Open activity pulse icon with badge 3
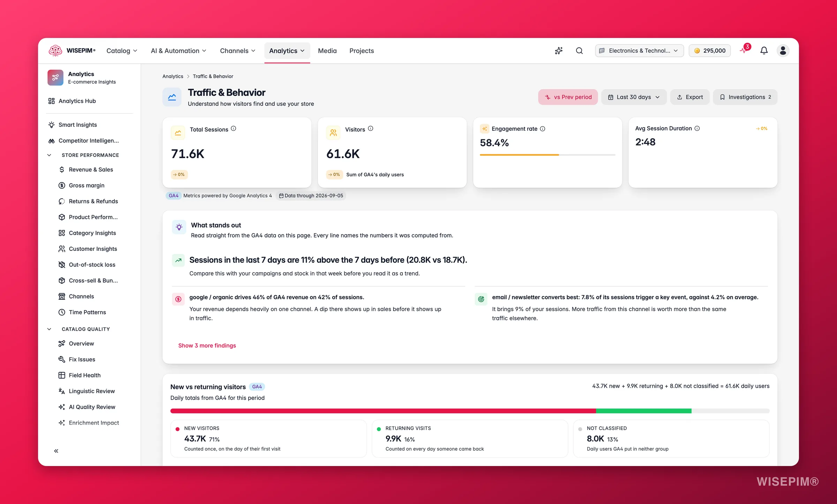The height and width of the screenshot is (504, 837). tap(745, 50)
